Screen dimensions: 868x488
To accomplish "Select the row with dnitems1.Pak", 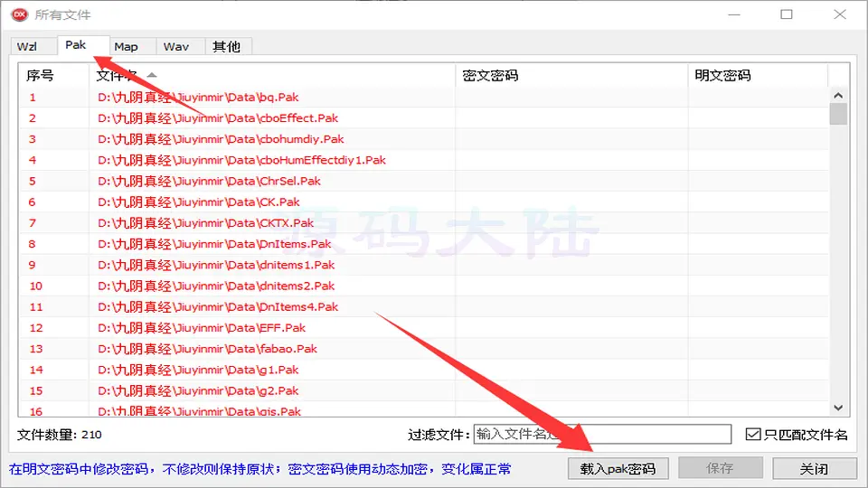I will point(424,265).
